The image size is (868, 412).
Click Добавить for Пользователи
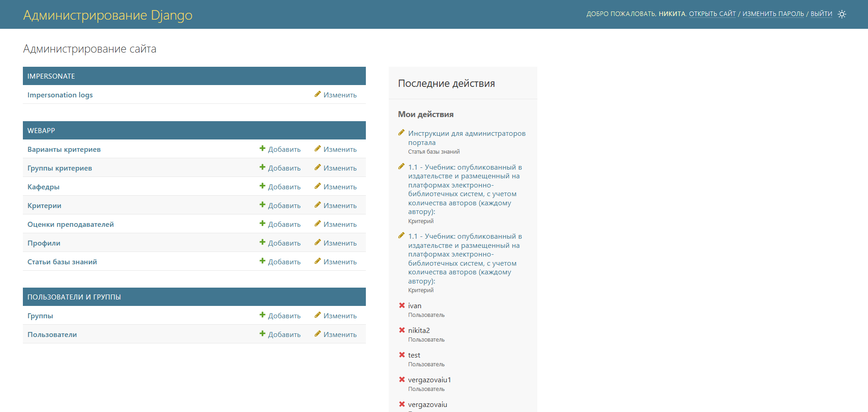[x=280, y=334]
